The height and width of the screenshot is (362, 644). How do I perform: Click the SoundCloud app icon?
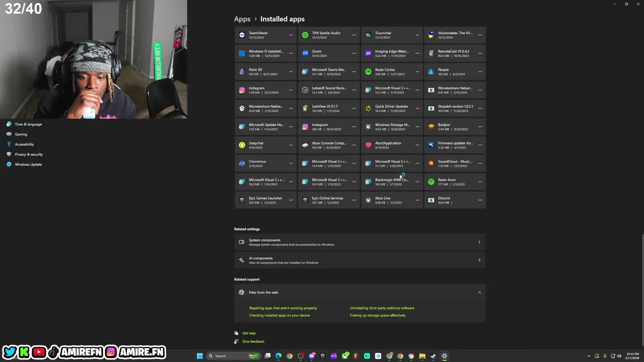(x=431, y=163)
